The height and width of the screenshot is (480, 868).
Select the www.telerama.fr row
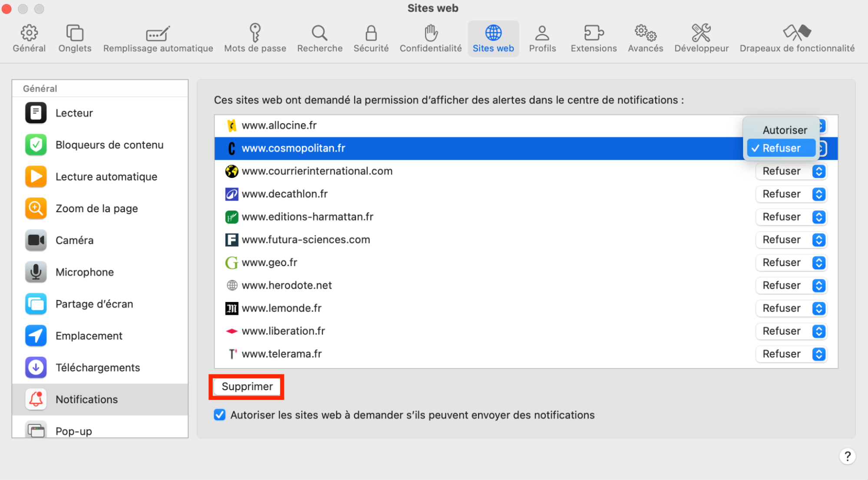coord(526,354)
